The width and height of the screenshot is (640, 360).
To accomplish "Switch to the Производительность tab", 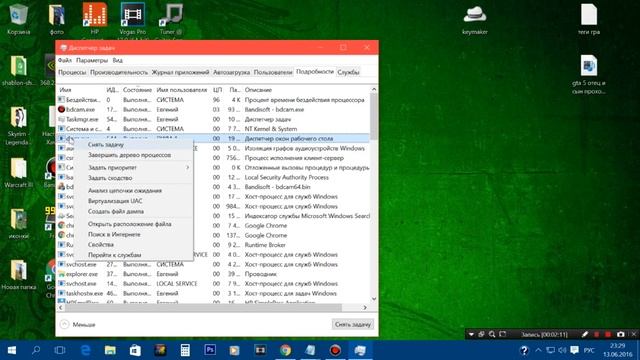I will click(x=119, y=72).
